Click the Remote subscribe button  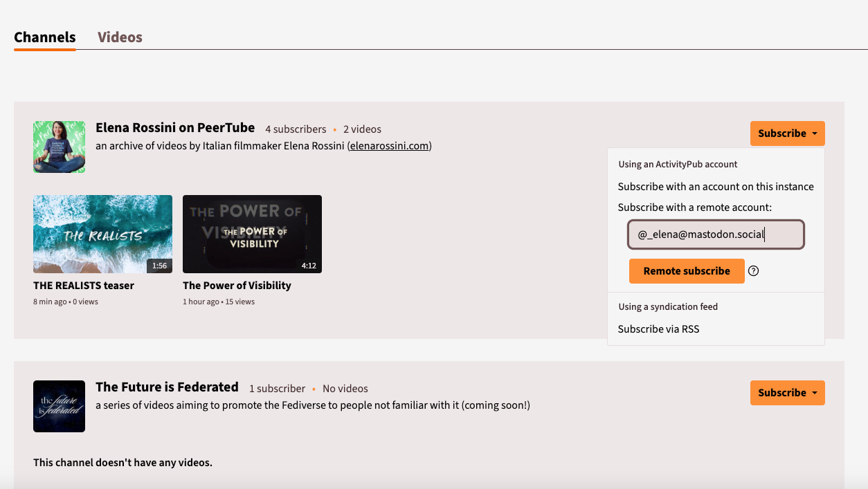pos(686,270)
